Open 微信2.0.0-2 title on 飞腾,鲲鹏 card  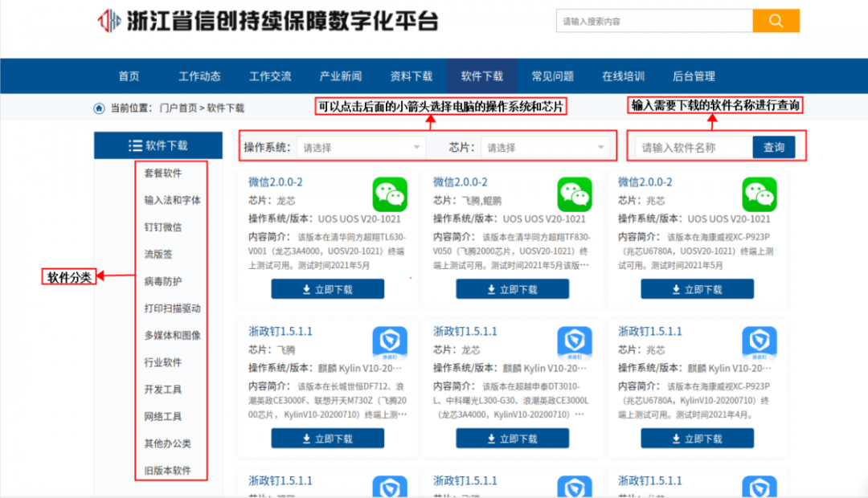(460, 182)
